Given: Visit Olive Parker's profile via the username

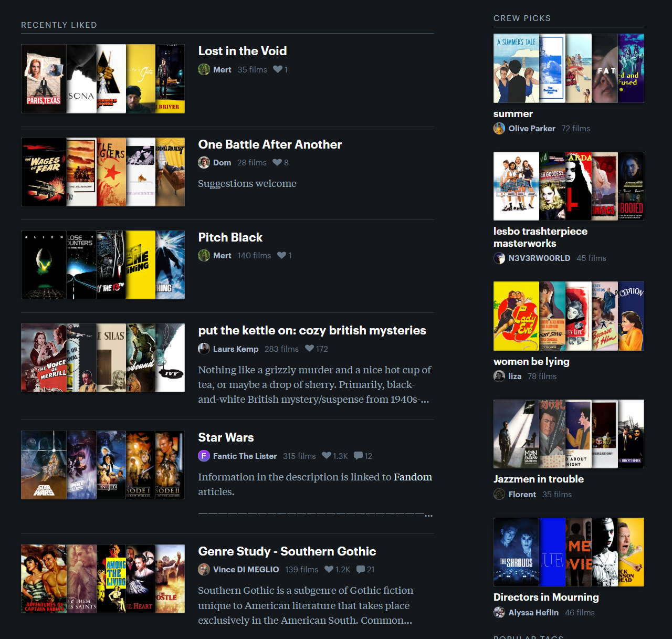Looking at the screenshot, I should pos(532,128).
